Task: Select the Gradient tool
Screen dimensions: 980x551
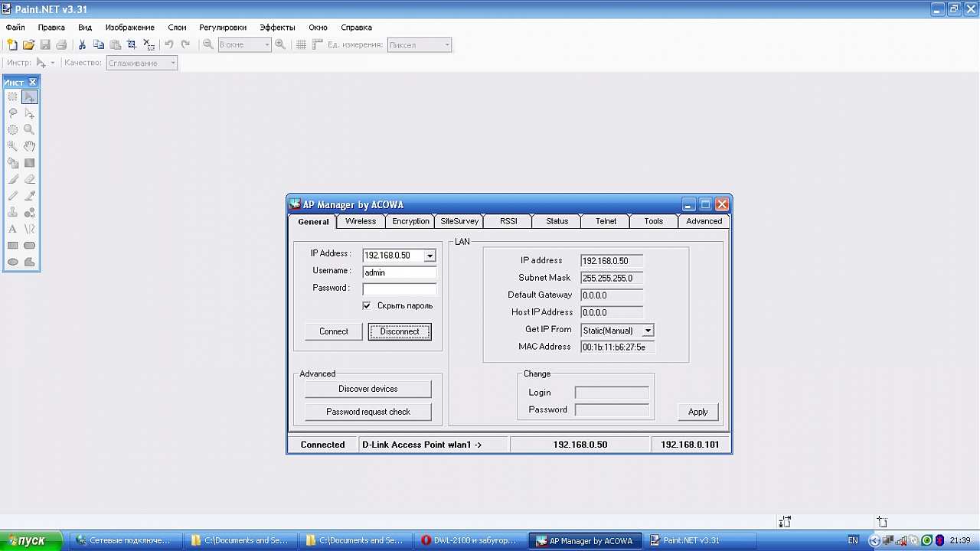Action: (x=29, y=163)
